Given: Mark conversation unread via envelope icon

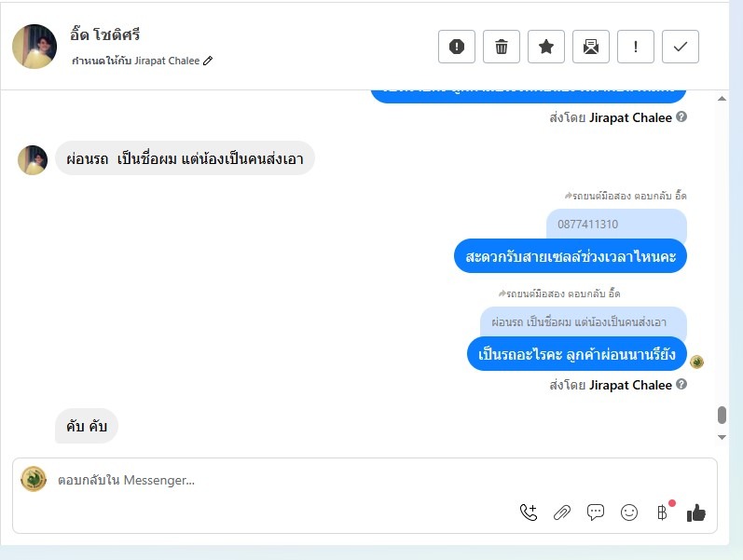Looking at the screenshot, I should [x=591, y=47].
